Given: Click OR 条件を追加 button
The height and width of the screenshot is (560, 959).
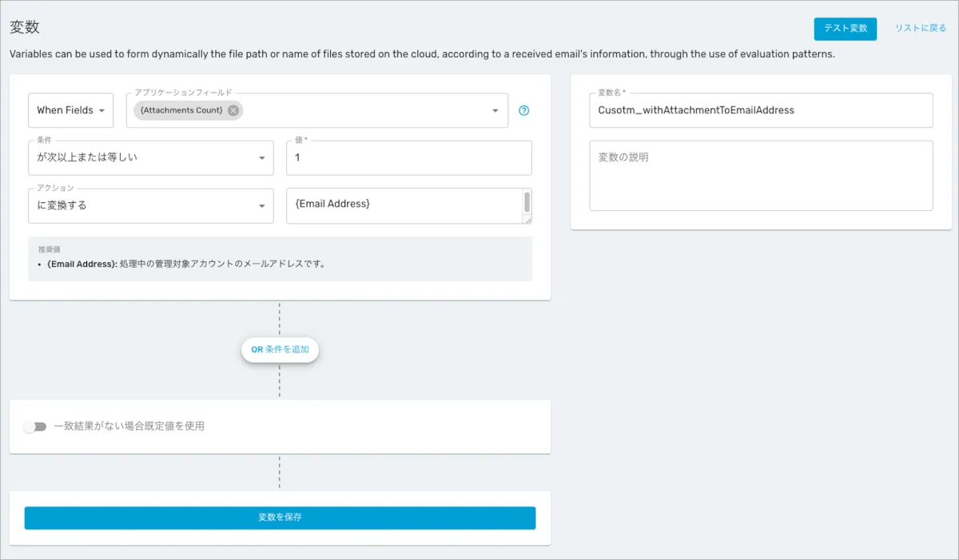Looking at the screenshot, I should click(280, 350).
